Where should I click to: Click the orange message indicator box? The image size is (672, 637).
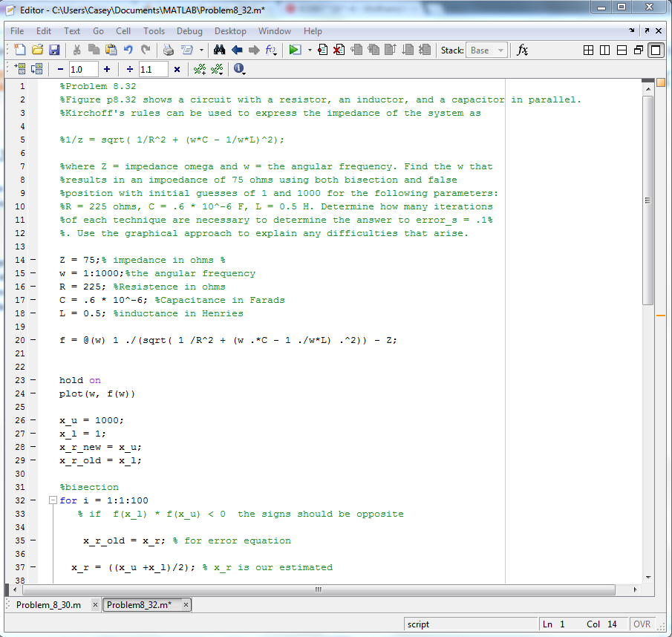[660, 82]
